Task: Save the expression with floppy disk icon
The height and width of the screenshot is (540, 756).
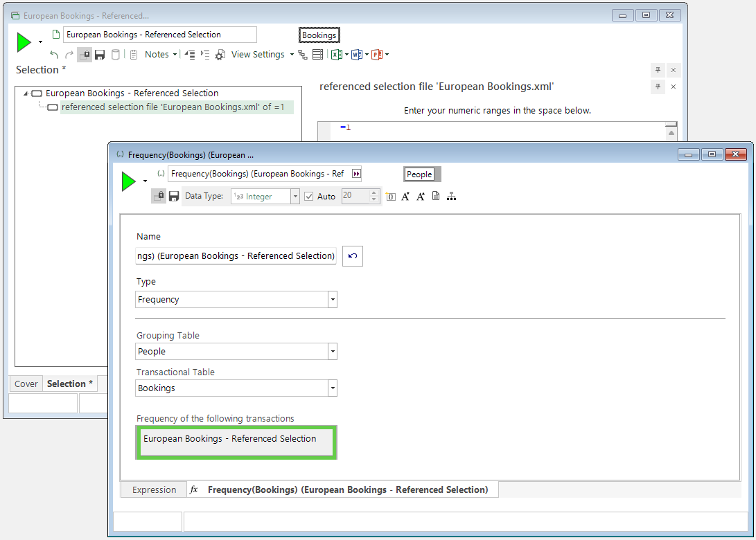Action: (174, 197)
